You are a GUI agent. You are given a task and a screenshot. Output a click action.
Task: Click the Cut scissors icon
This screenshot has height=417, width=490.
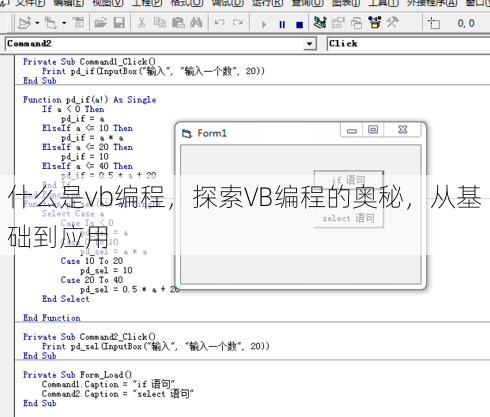(142, 23)
